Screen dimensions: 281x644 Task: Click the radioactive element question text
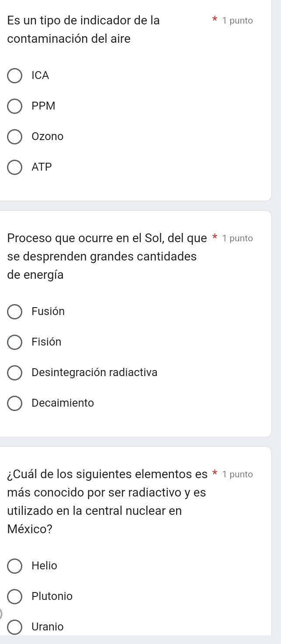[x=107, y=502]
